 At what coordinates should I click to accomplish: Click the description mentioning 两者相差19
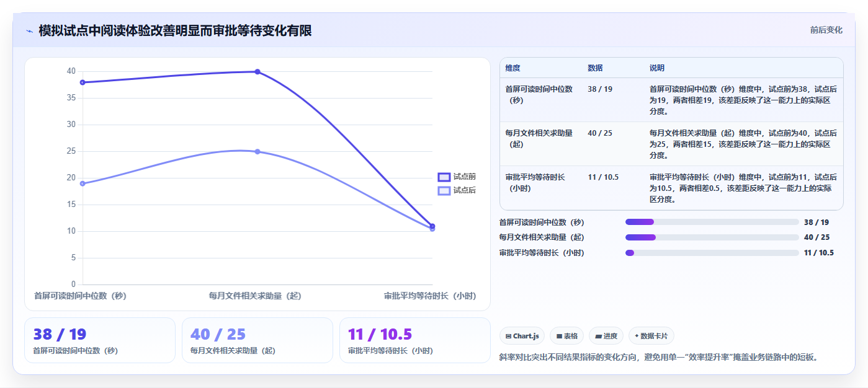point(743,100)
